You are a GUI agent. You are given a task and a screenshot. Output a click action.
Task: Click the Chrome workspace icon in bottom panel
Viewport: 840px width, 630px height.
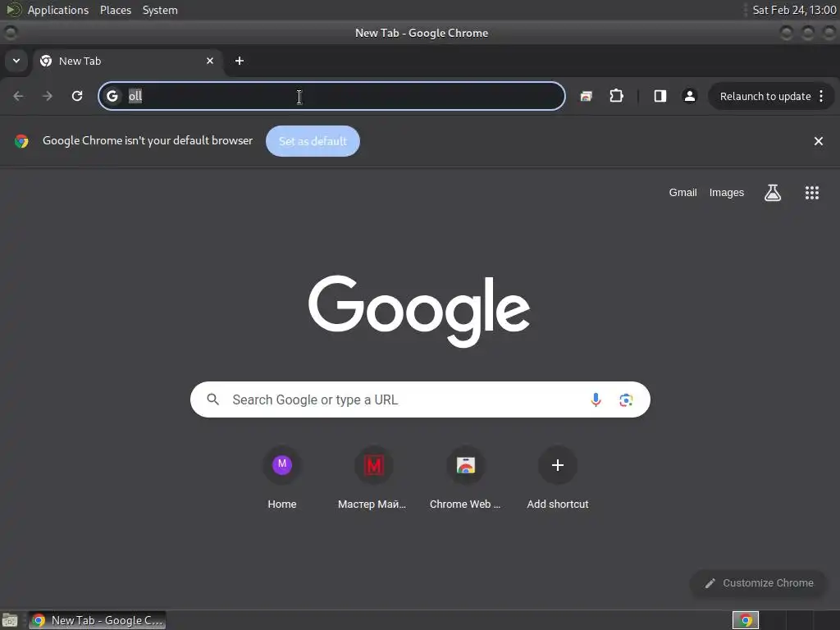pyautogui.click(x=745, y=620)
